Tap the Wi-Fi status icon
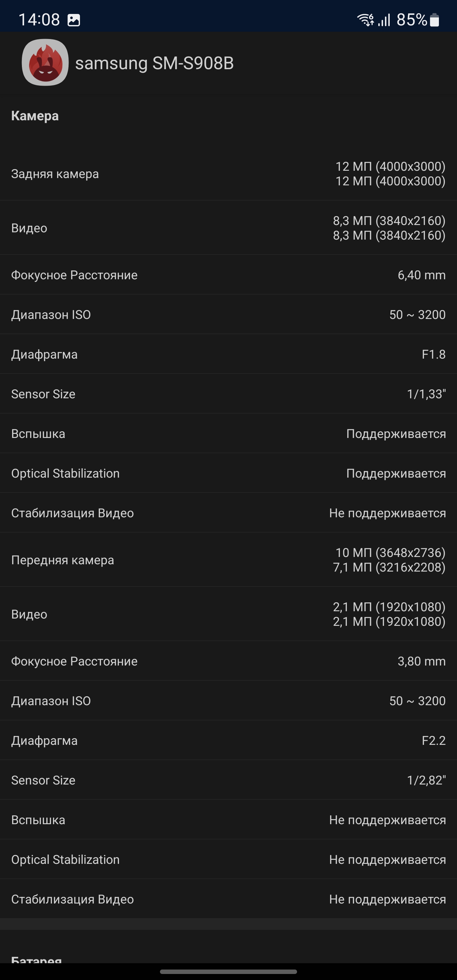The height and width of the screenshot is (980, 457). 365,20
